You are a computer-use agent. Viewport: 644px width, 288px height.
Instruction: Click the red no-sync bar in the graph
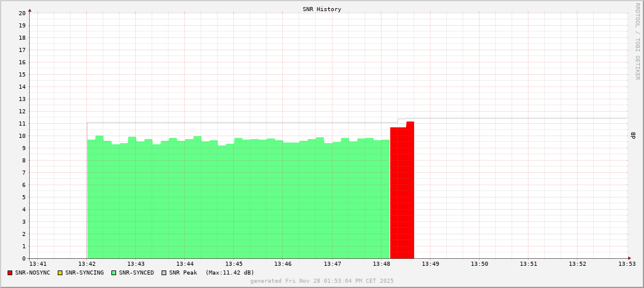(x=402, y=193)
